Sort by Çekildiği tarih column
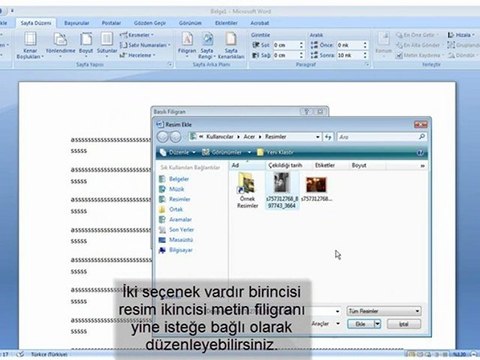480x360 pixels. (289, 165)
